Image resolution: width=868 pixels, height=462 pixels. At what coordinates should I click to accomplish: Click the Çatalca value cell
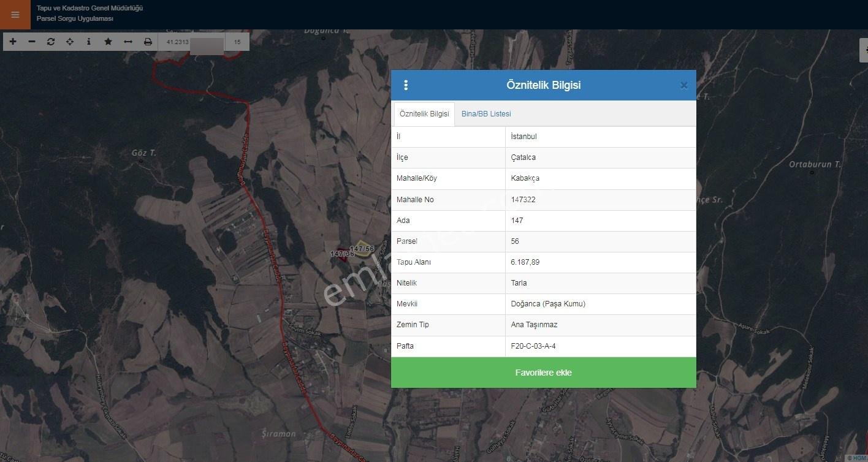tap(601, 157)
